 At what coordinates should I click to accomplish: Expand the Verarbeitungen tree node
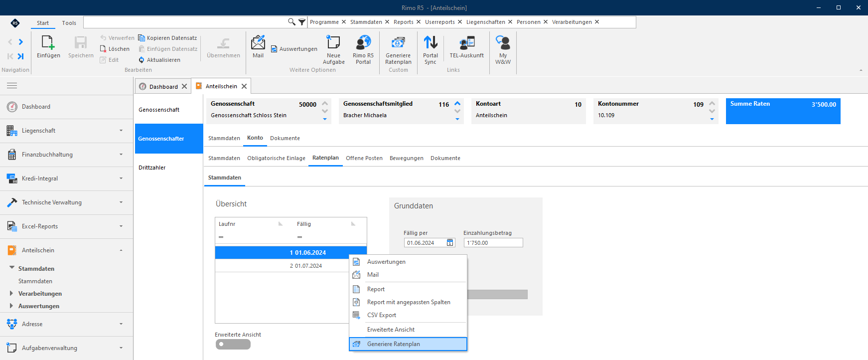point(11,293)
